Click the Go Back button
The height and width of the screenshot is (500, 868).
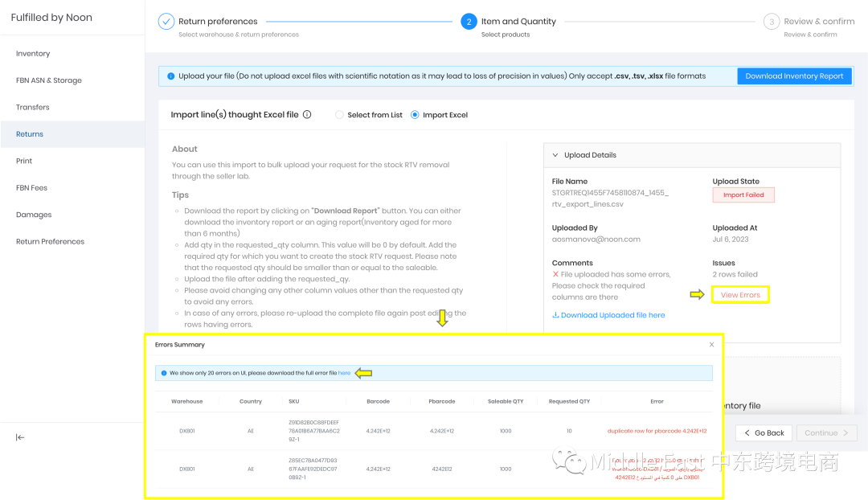764,433
